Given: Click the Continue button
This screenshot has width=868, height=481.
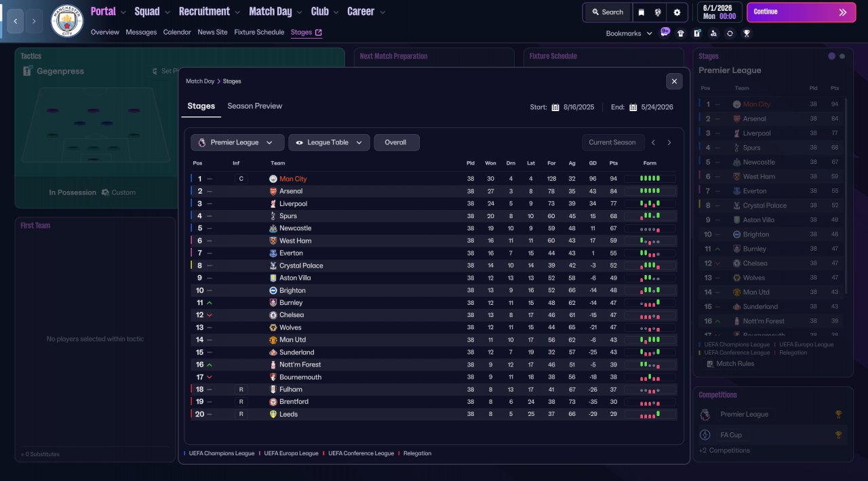Looking at the screenshot, I should [x=802, y=12].
